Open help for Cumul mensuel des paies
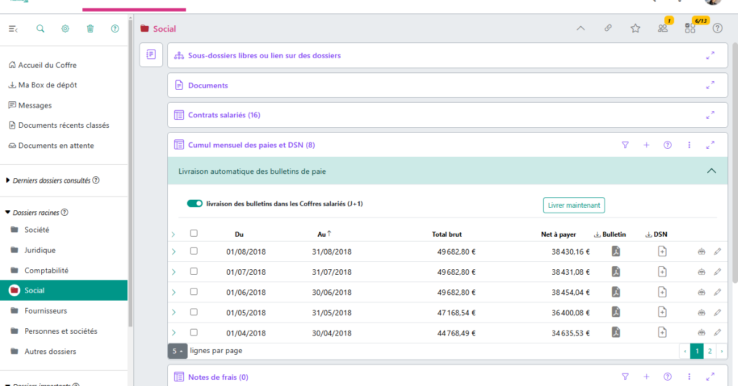738x386 pixels. coord(667,145)
